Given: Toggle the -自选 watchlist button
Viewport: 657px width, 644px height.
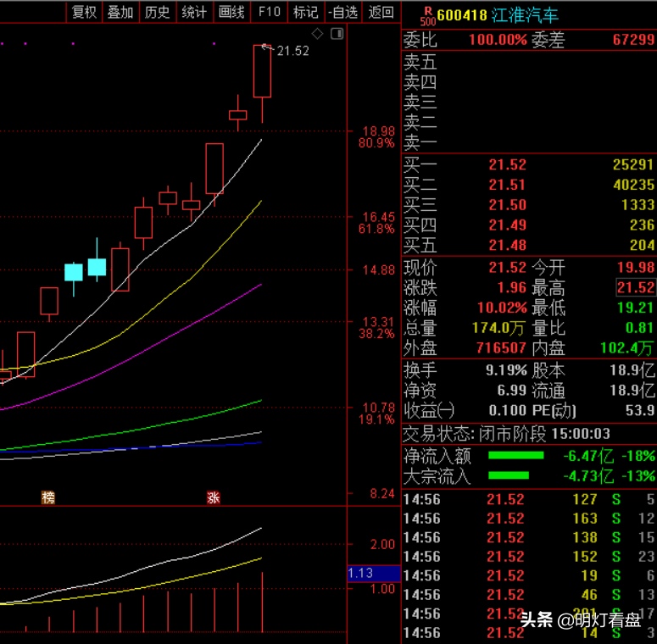Looking at the screenshot, I should coord(342,12).
